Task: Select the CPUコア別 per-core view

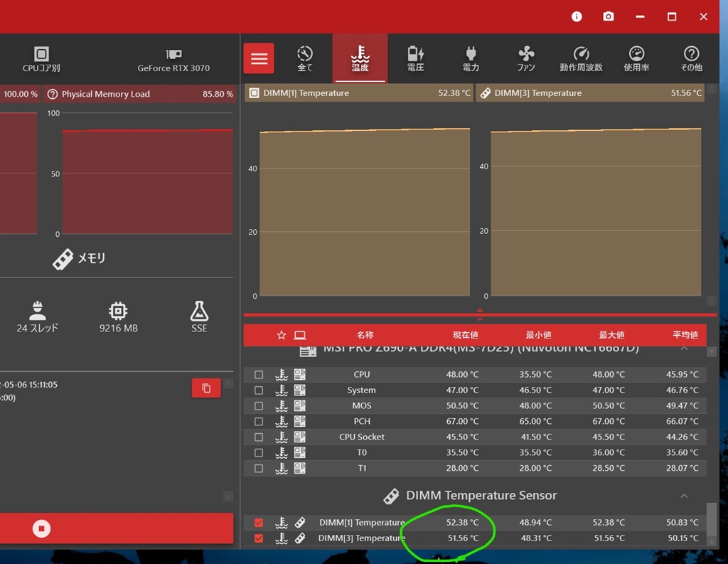Action: [x=41, y=59]
